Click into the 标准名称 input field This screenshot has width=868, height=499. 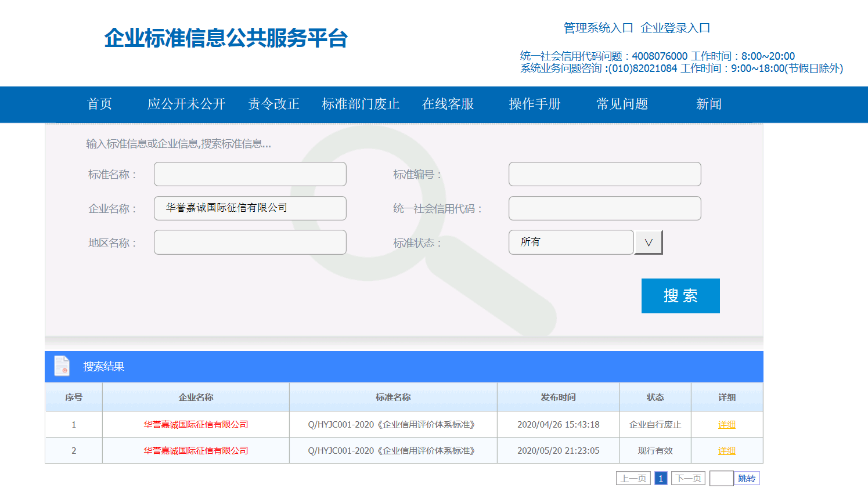pos(250,174)
